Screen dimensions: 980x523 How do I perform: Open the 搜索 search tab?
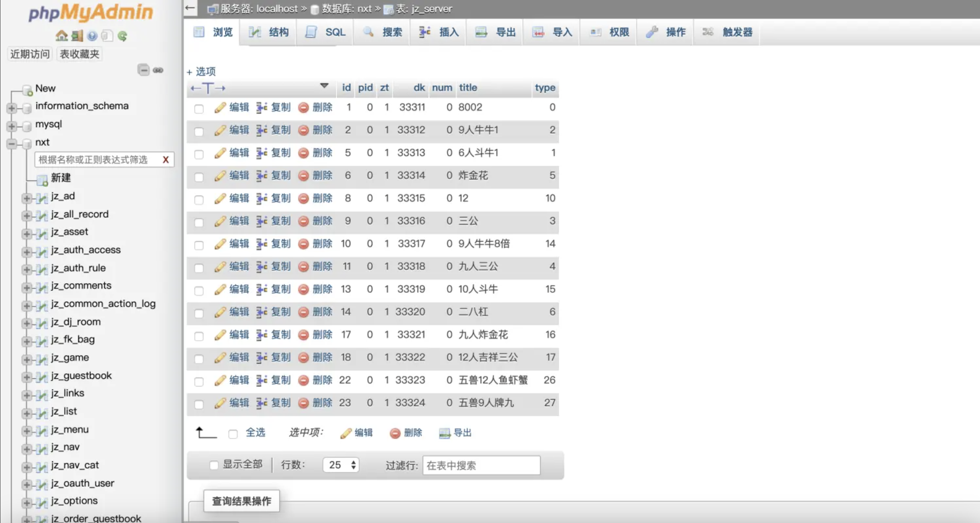point(382,33)
